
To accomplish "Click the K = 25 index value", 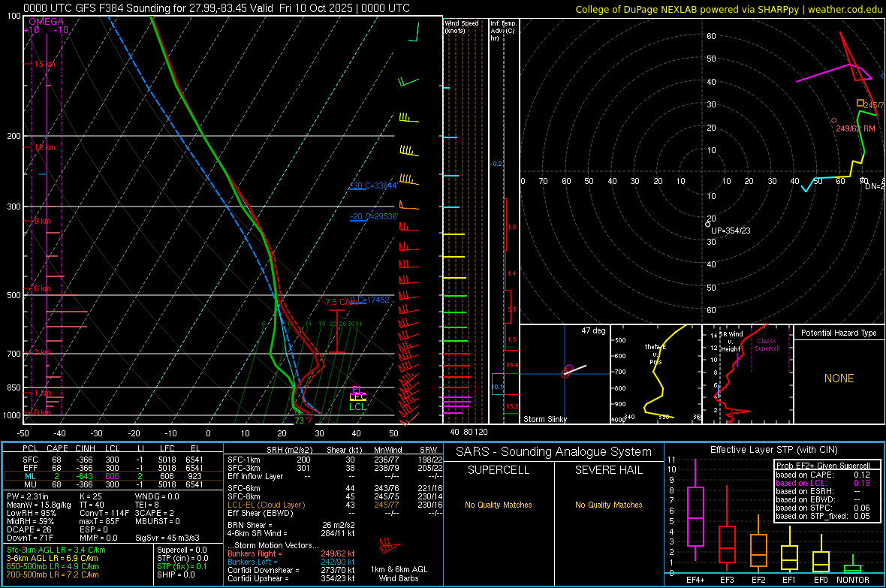I will click(x=90, y=496).
